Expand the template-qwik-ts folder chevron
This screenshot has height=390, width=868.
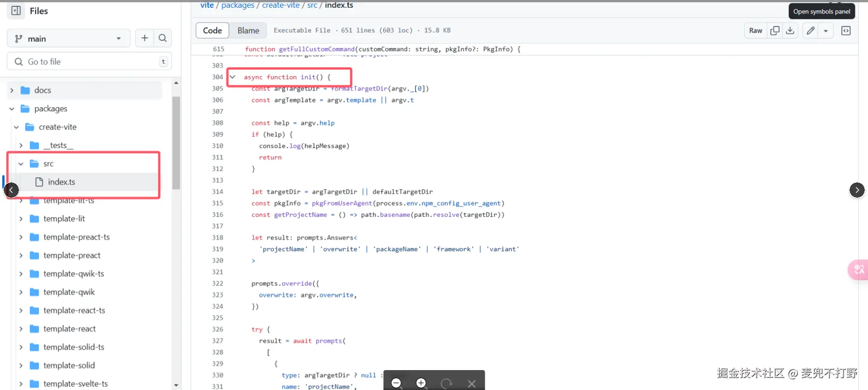point(21,274)
